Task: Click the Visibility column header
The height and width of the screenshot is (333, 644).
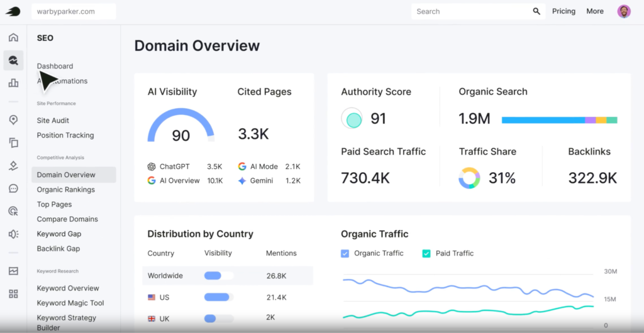Action: click(218, 253)
